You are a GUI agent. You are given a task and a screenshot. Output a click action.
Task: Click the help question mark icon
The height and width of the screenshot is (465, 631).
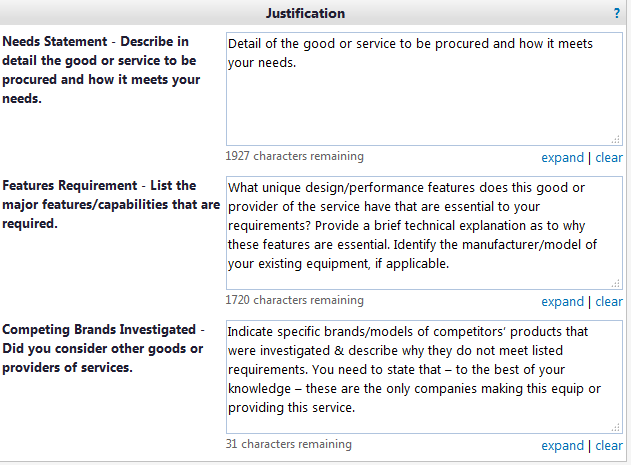[x=617, y=14]
